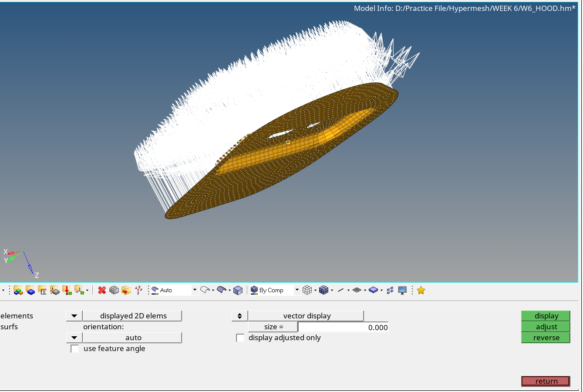The image size is (583, 392).
Task: Click the green display button
Action: [546, 316]
